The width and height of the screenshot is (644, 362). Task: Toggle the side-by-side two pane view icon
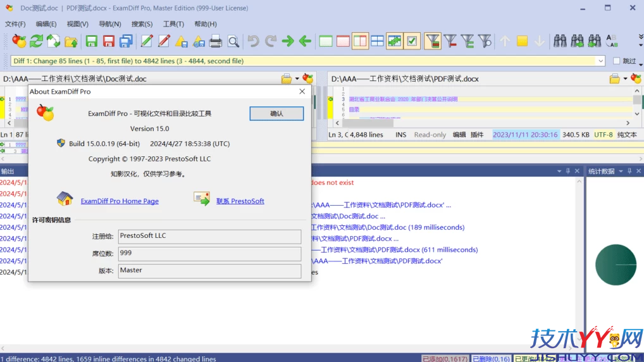coord(360,41)
